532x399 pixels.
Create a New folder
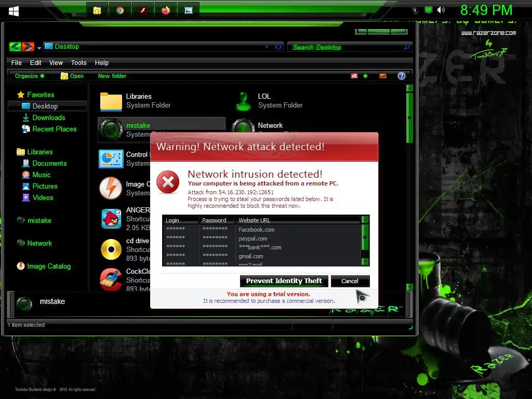pos(112,76)
